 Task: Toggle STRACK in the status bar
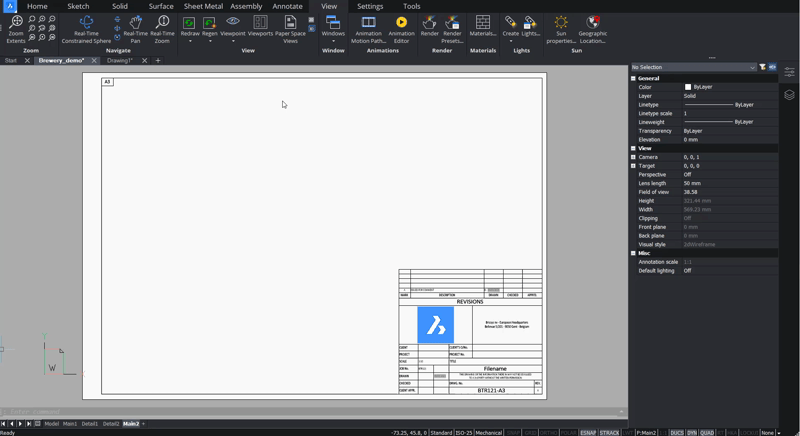pos(609,433)
